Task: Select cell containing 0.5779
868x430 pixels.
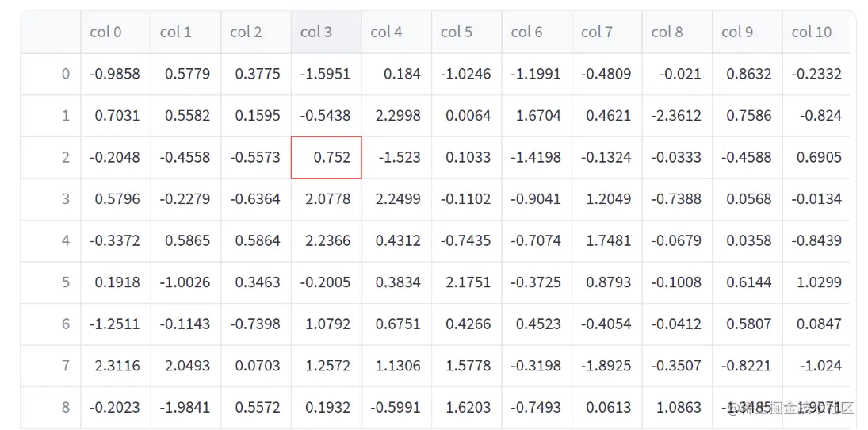Action: pyautogui.click(x=186, y=75)
